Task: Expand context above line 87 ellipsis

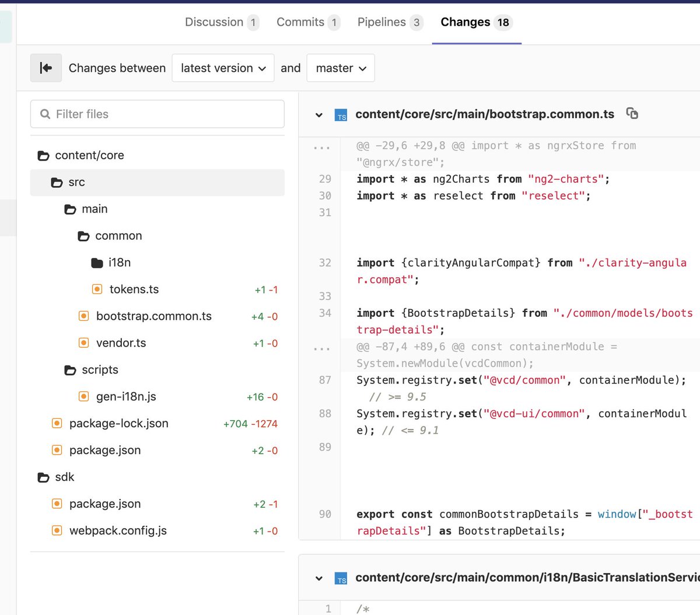Action: 321,348
